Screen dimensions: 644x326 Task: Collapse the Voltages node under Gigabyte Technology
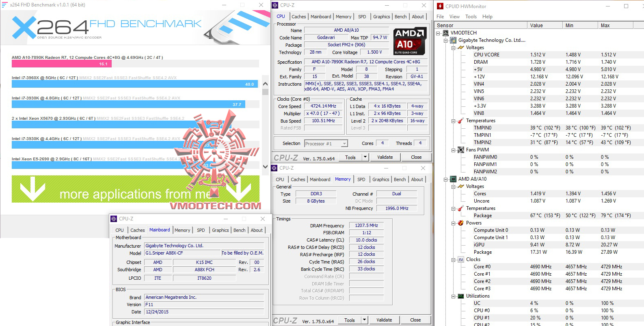point(454,48)
